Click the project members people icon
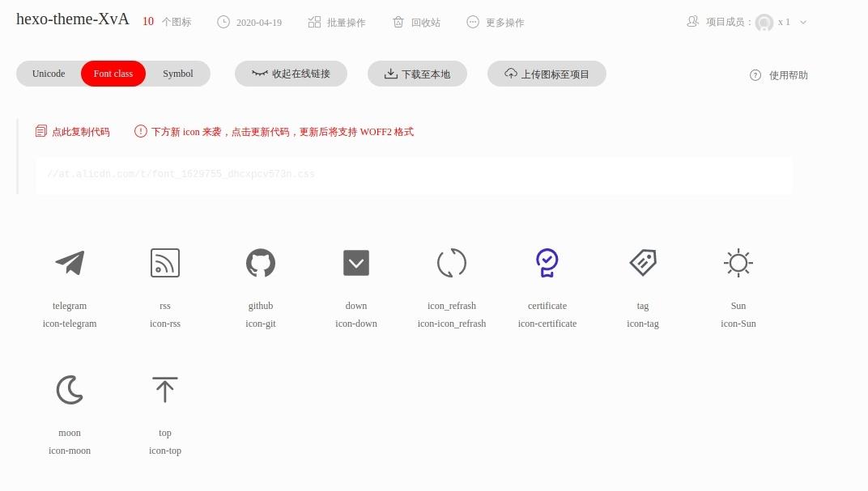The image size is (868, 491). pos(692,22)
